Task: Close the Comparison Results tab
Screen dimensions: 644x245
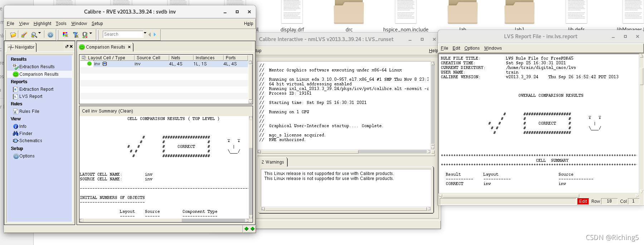Action: pos(129,47)
